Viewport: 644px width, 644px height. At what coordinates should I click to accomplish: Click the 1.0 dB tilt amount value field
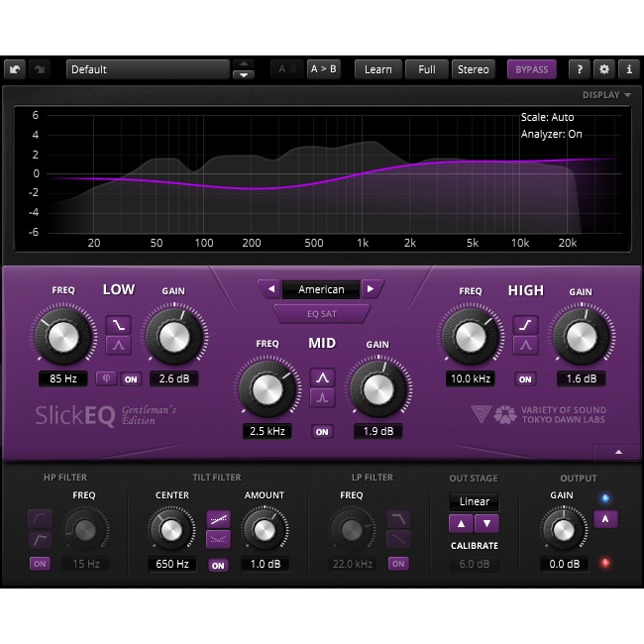pyautogui.click(x=266, y=564)
